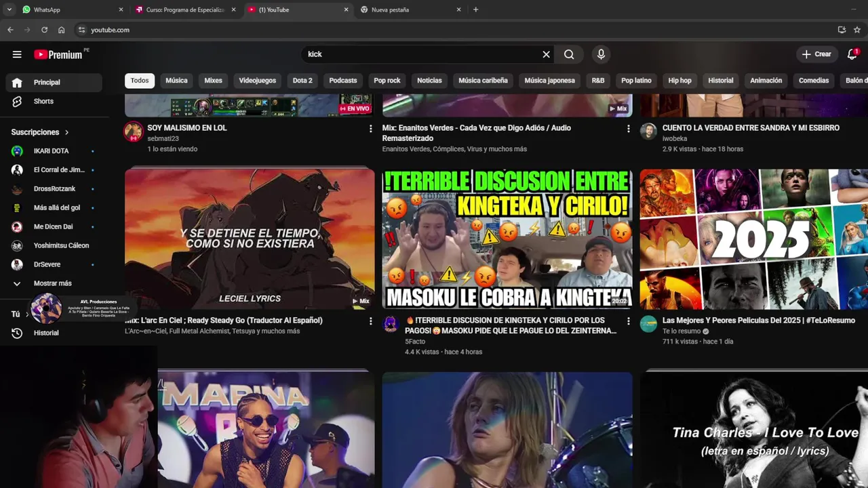Select the Música caribeña chip
Image resolution: width=868 pixels, height=488 pixels.
coord(483,81)
